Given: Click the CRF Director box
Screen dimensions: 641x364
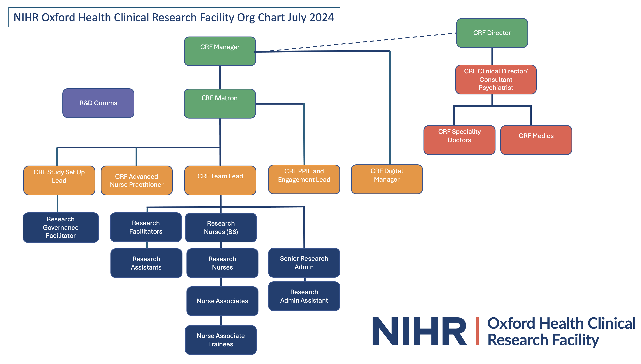Looking at the screenshot, I should [x=492, y=33].
